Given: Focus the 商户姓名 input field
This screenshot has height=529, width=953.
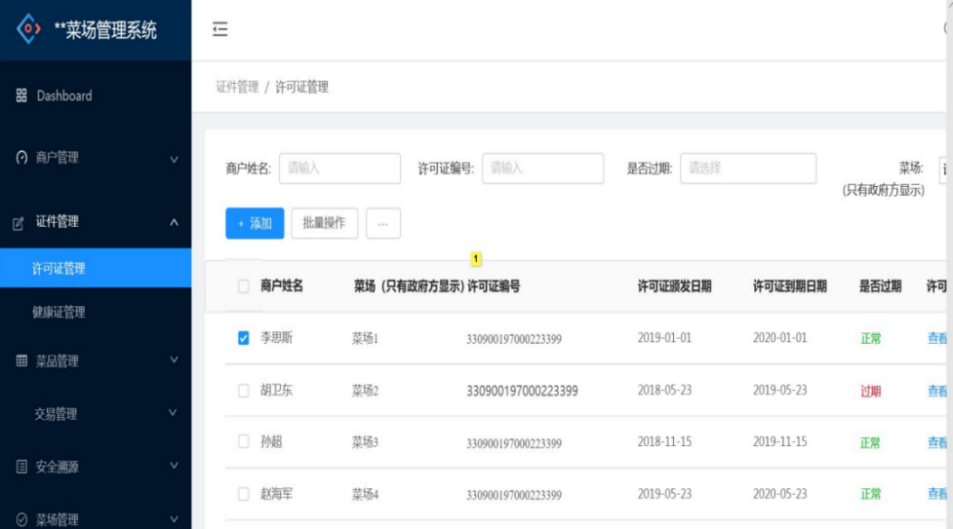Looking at the screenshot, I should click(340, 168).
